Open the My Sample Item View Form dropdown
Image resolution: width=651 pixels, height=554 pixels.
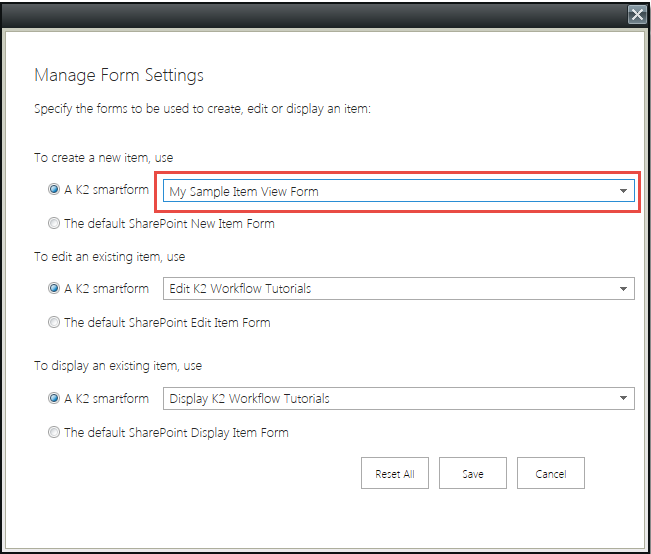(390, 191)
